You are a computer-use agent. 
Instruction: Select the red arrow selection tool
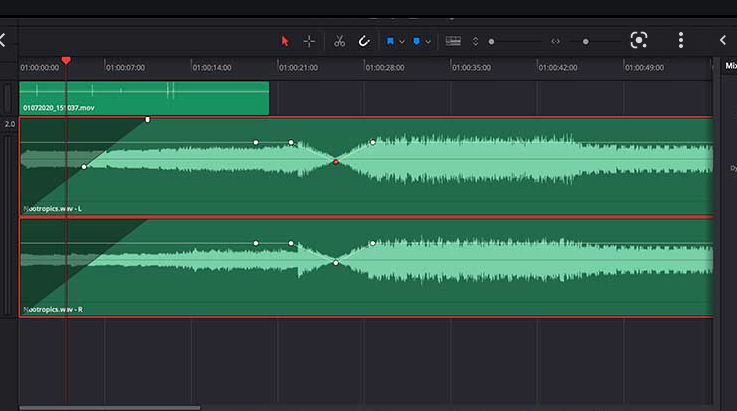click(285, 41)
